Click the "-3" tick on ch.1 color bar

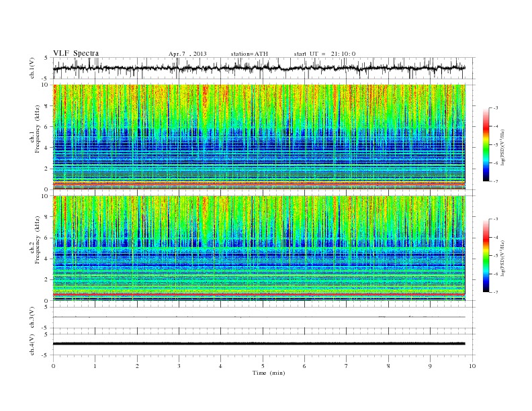[495, 108]
